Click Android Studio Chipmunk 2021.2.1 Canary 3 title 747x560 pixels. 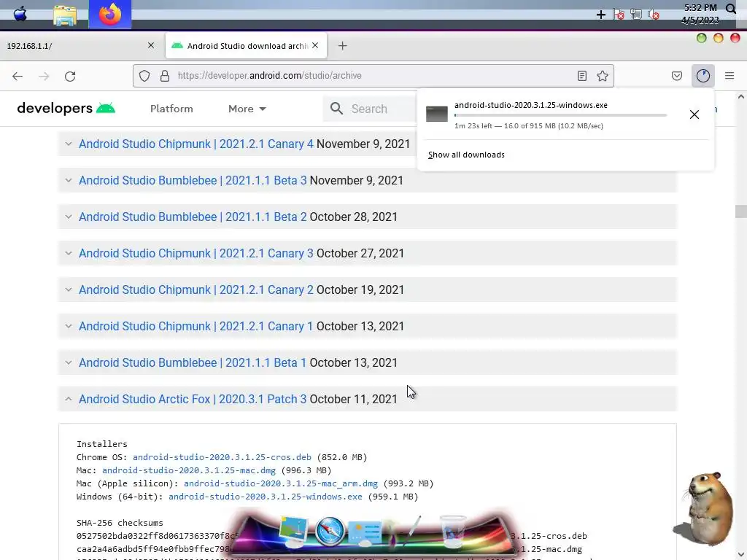[196, 253]
